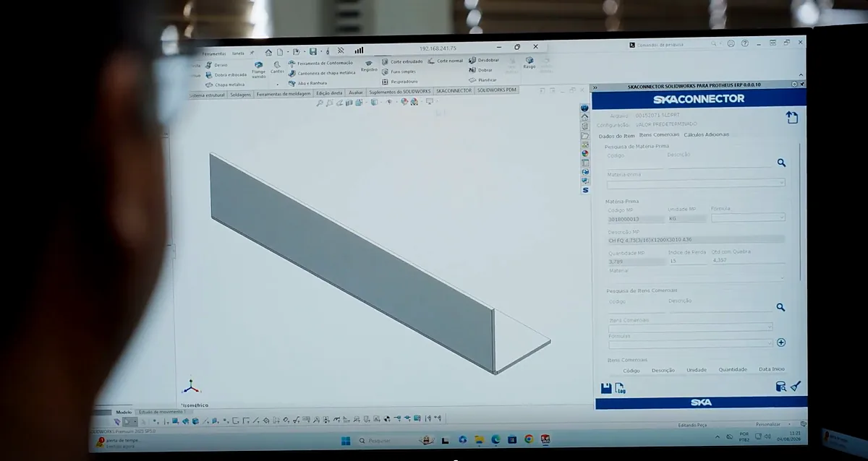Click the Desvio tool
The height and width of the screenshot is (461, 868).
216,65
